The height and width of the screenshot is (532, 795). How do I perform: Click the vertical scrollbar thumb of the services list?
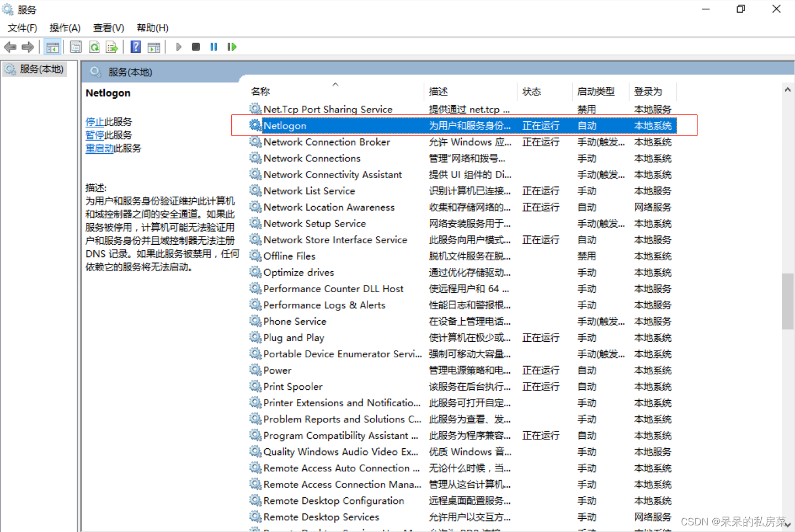pos(787,301)
